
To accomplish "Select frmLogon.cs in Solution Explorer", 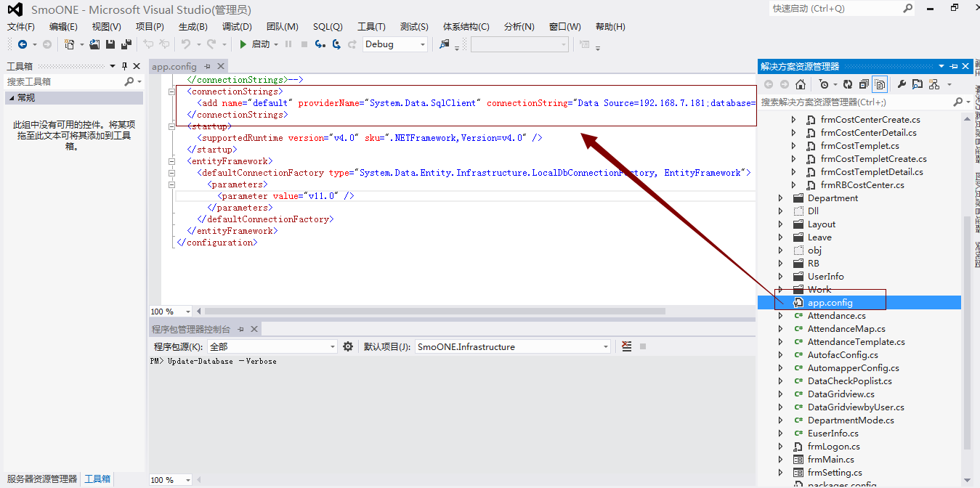I will 833,447.
